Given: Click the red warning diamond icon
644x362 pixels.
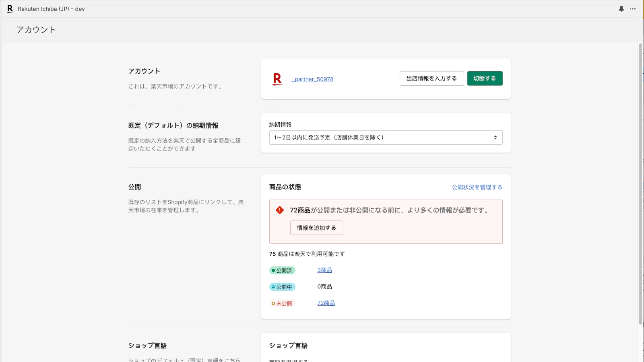Looking at the screenshot, I should click(x=280, y=210).
